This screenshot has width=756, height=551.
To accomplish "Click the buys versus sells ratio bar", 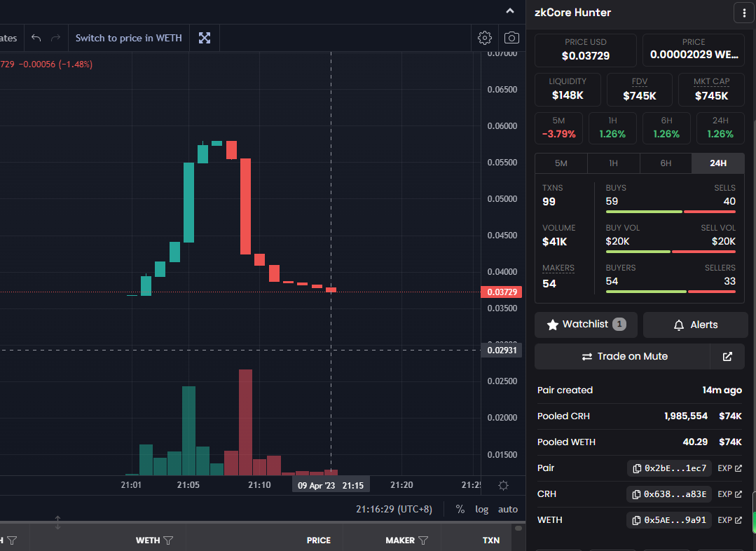I will pyautogui.click(x=671, y=211).
